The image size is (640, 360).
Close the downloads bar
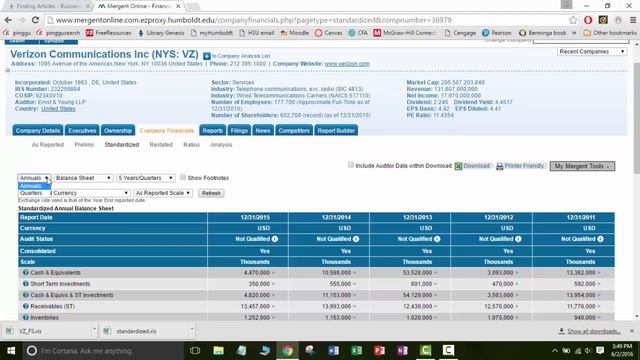tap(632, 331)
